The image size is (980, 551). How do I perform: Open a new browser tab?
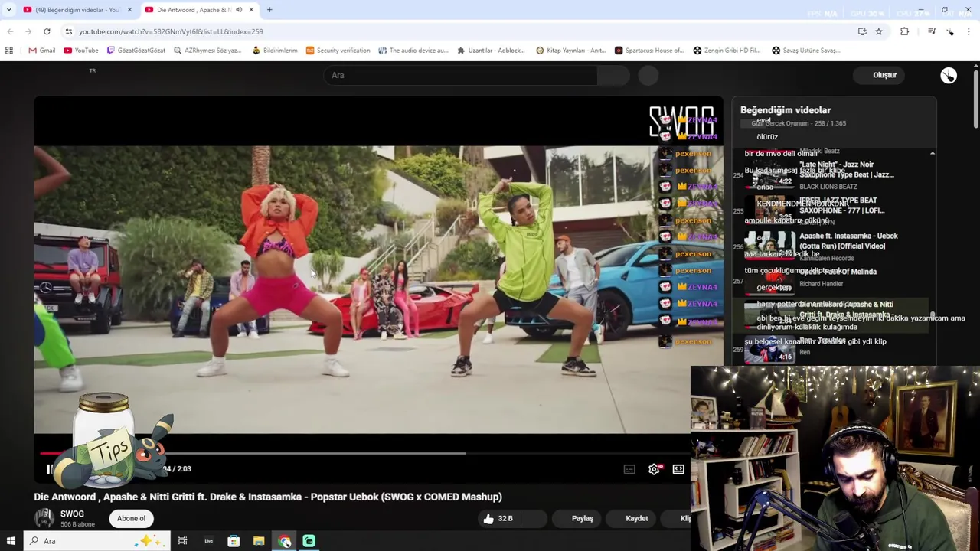(269, 10)
